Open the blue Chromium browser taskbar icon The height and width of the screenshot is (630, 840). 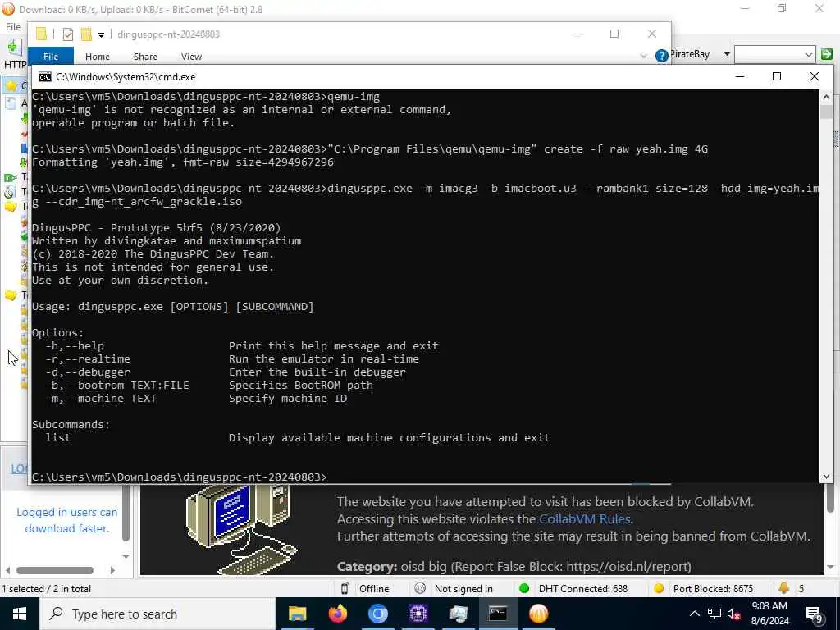(x=377, y=614)
